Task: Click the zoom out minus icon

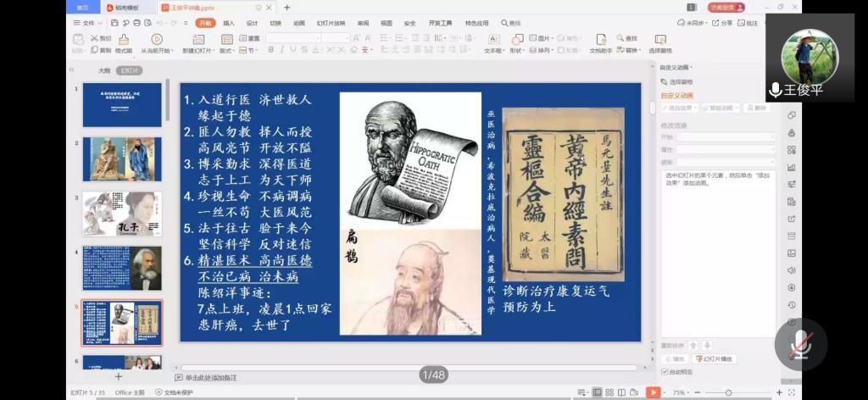Action: coord(697,392)
